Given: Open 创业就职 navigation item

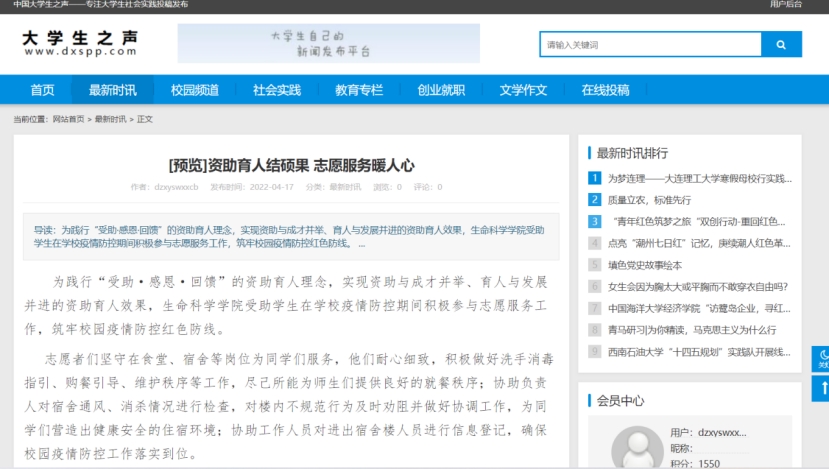Looking at the screenshot, I should (x=441, y=90).
